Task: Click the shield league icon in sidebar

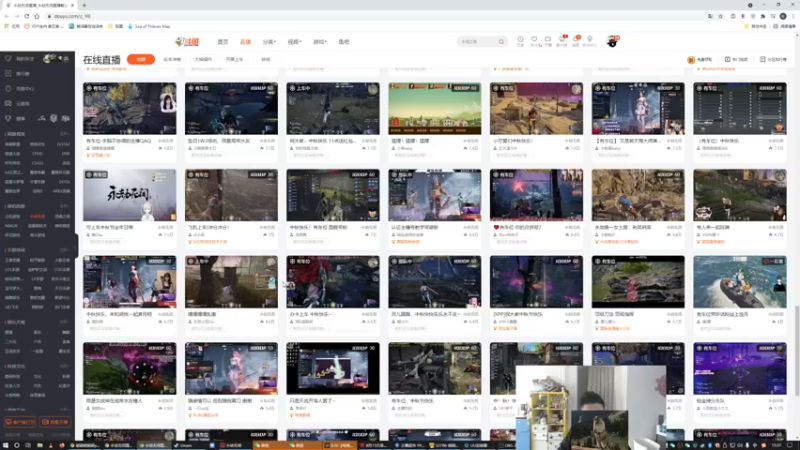Action: point(54,118)
